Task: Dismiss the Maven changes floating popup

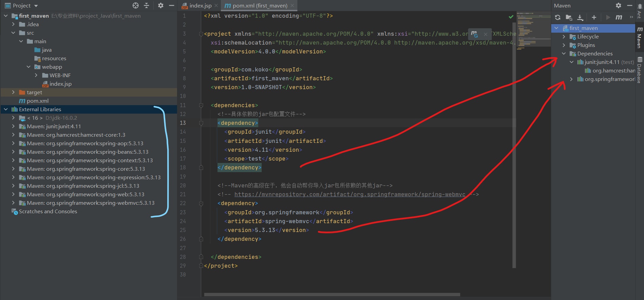Action: [x=486, y=34]
